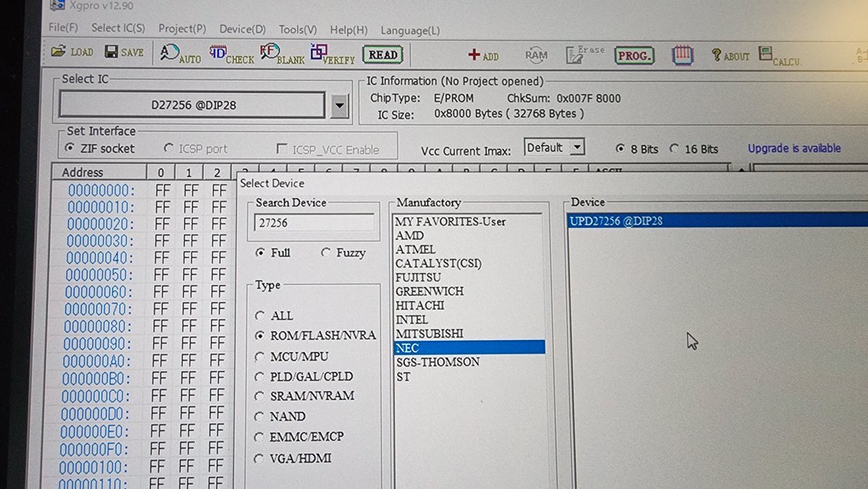Click address row 000000A0: in hex table
The image size is (868, 489).
[x=96, y=361]
